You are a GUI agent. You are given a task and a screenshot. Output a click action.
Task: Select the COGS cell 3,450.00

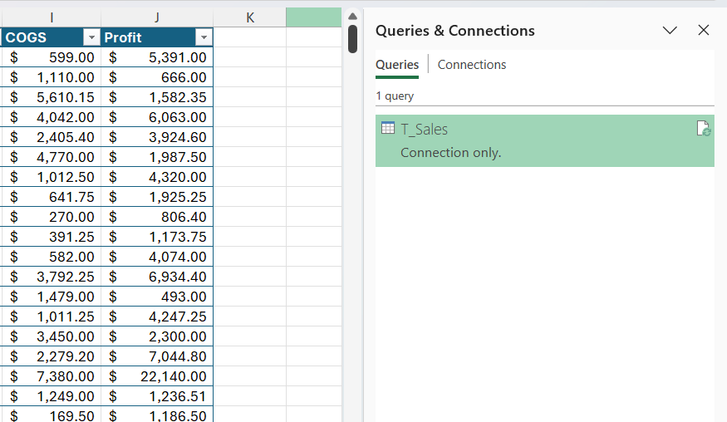coord(51,336)
